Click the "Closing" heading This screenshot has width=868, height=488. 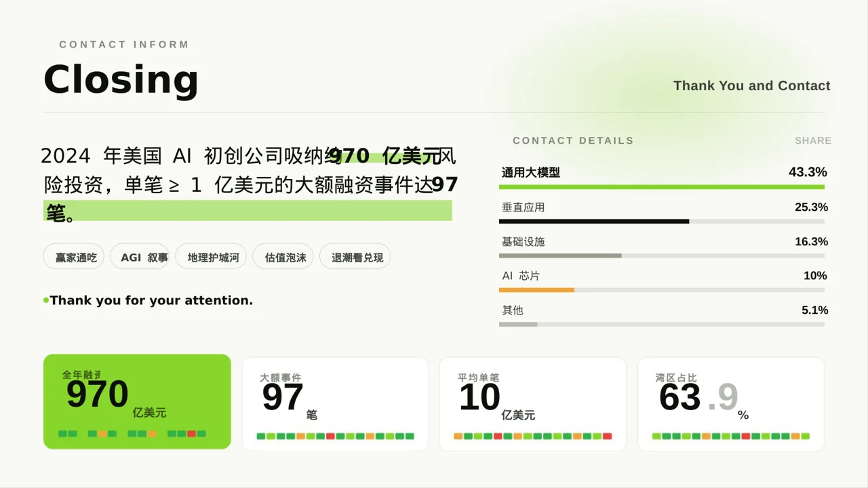pos(121,79)
